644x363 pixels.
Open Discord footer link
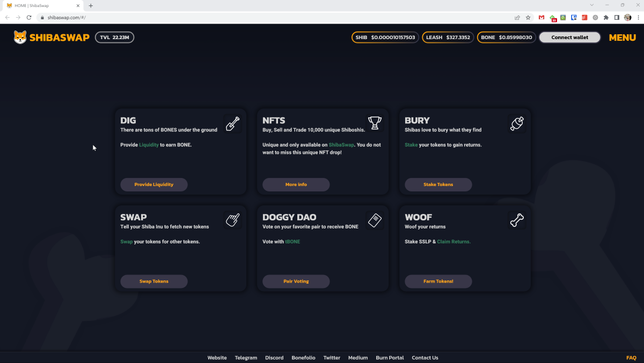[274, 358]
